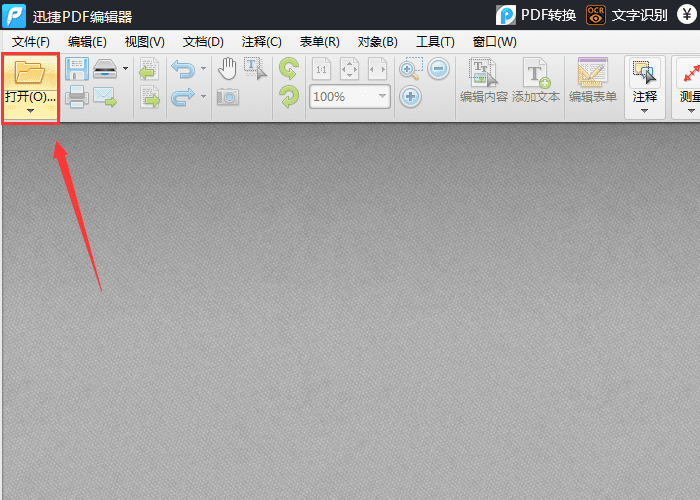This screenshot has height=500, width=700.
Task: Select the text selection tool
Action: point(255,69)
